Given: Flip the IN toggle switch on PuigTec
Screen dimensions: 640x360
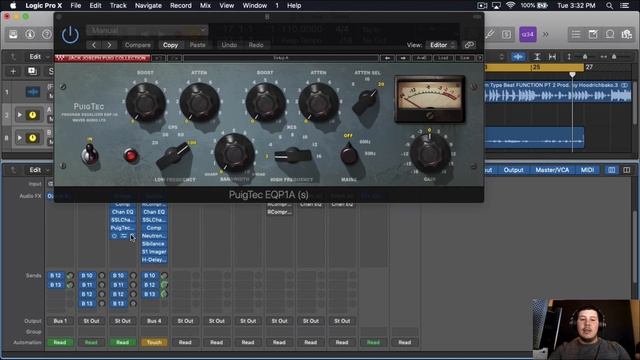Looking at the screenshot, I should coord(89,153).
